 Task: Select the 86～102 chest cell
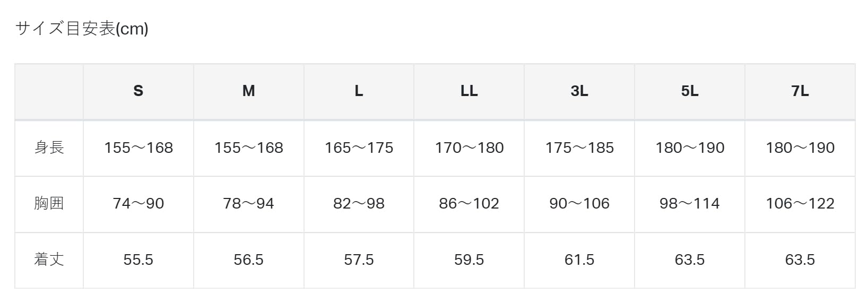click(x=469, y=204)
